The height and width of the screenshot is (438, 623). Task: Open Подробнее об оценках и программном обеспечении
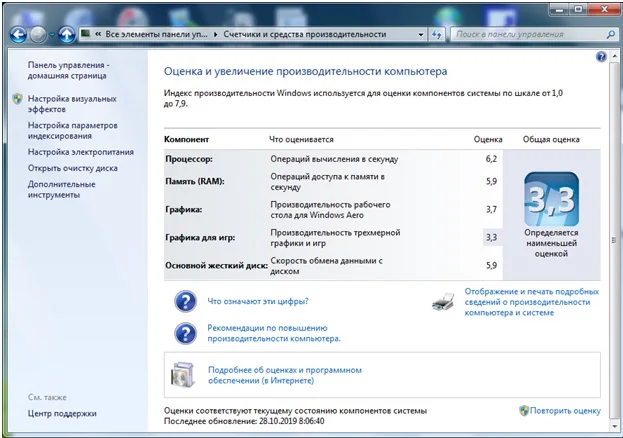(x=285, y=375)
